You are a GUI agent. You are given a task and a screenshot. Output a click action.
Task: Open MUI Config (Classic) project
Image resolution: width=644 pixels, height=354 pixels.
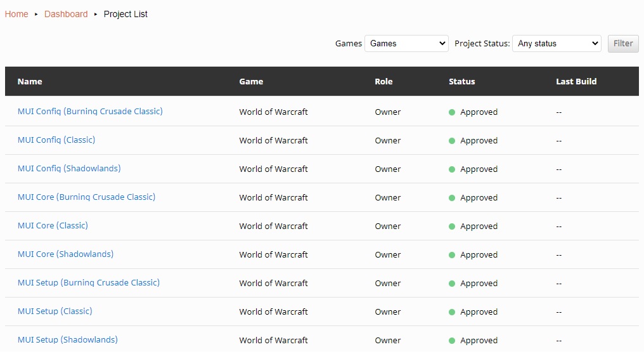56,140
